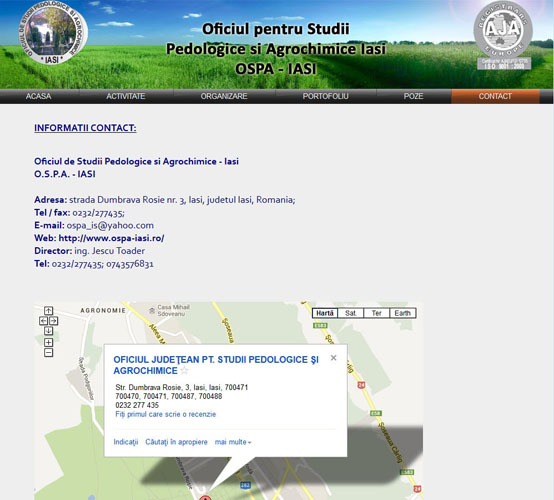Open the ACASA menu item
Image resolution: width=554 pixels, height=500 pixels.
click(x=39, y=96)
